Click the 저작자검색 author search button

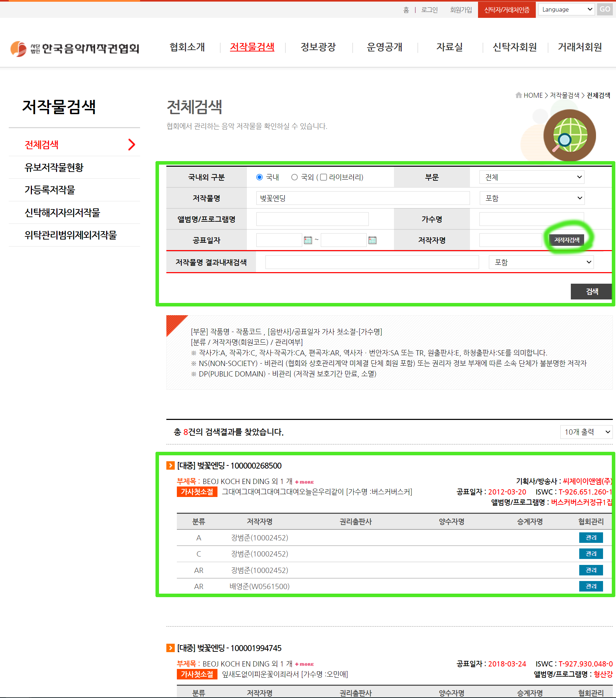coord(567,240)
